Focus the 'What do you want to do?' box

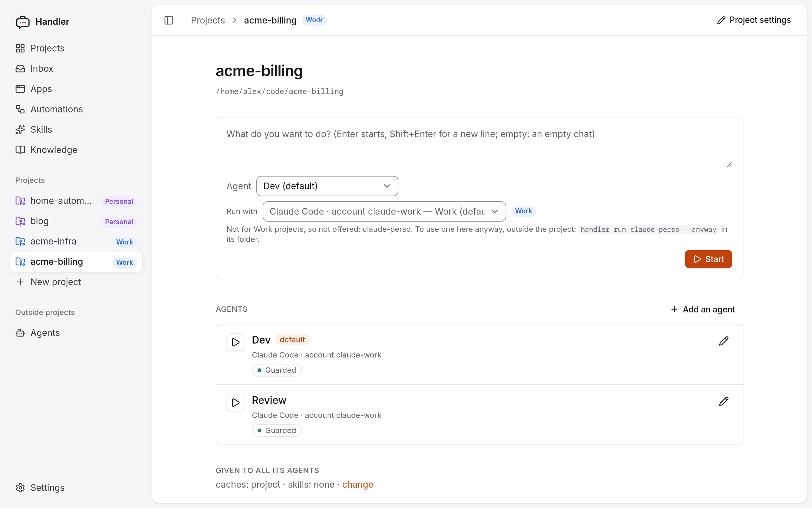click(x=479, y=146)
